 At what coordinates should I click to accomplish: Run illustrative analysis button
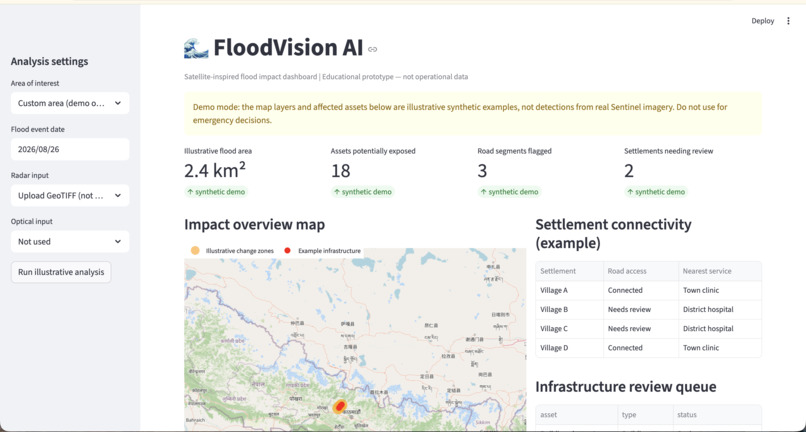pyautogui.click(x=61, y=272)
